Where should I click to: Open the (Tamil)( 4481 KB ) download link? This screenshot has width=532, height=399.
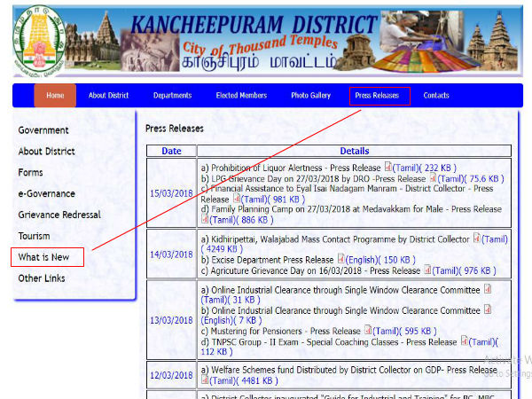(244, 381)
